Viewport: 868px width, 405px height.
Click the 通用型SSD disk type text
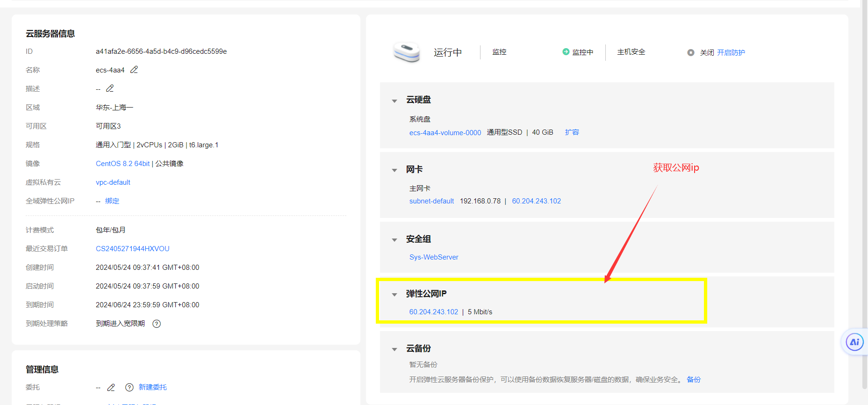[505, 132]
